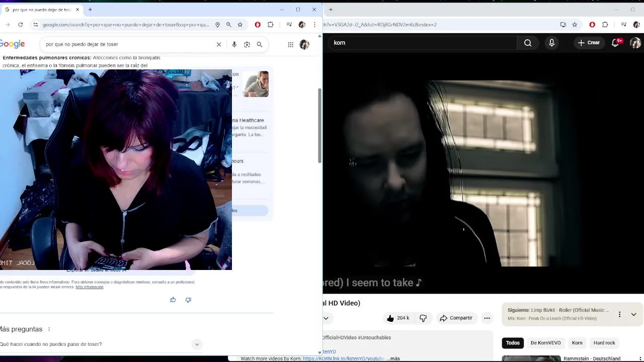Search YouTube by voice with microphone
Viewport: 644px width, 362px height.
click(x=552, y=43)
